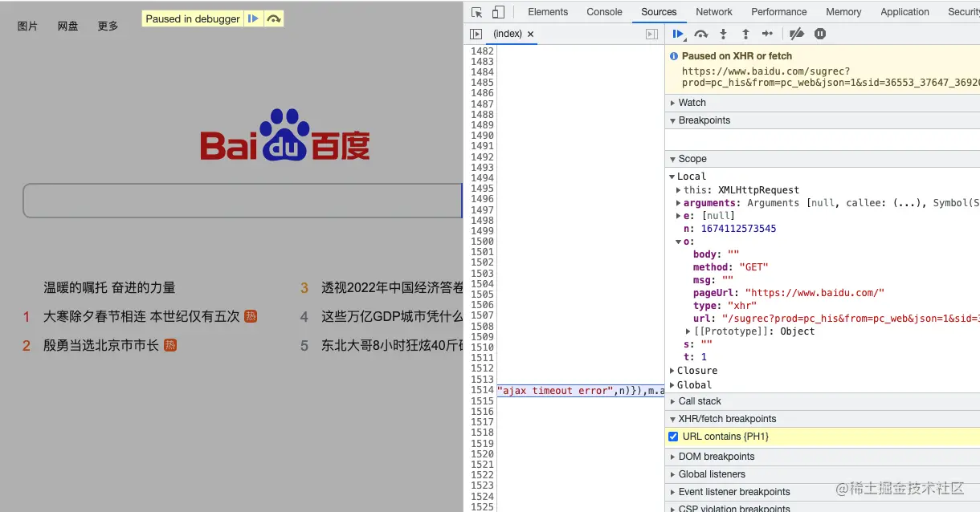Click the highlighted "ajax timeout error" code line
Image resolution: width=980 pixels, height=512 pixels.
click(581, 391)
